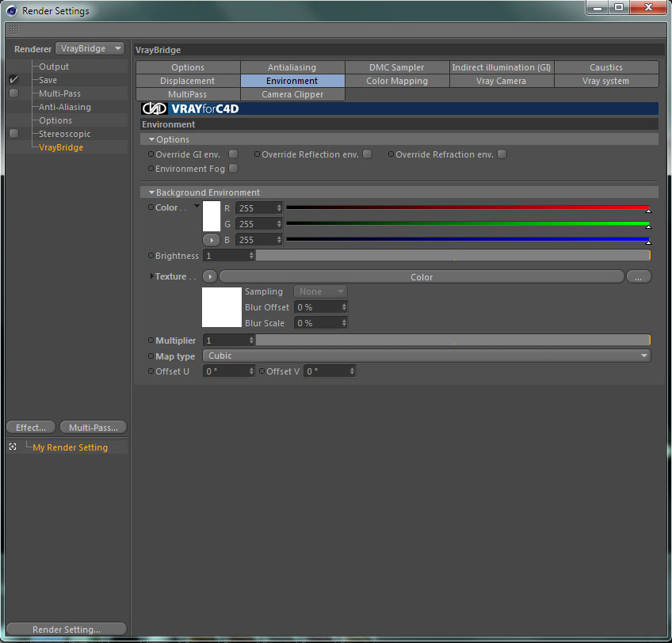Expand the Texture disclosure triangle

pos(151,276)
